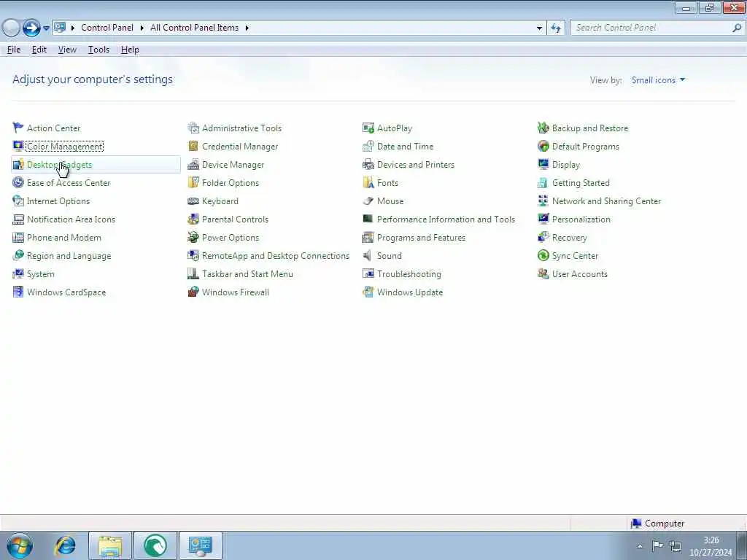Click the Internet Options icon
747x560 pixels.
(18, 201)
